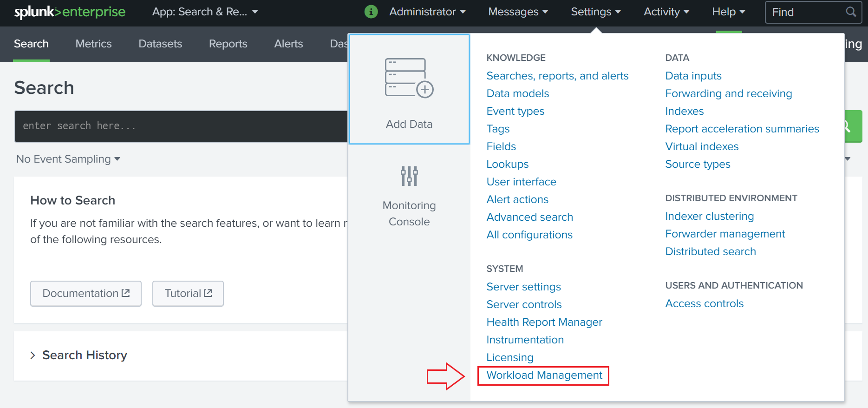The image size is (868, 408).
Task: Expand the Search History section
Action: (79, 355)
